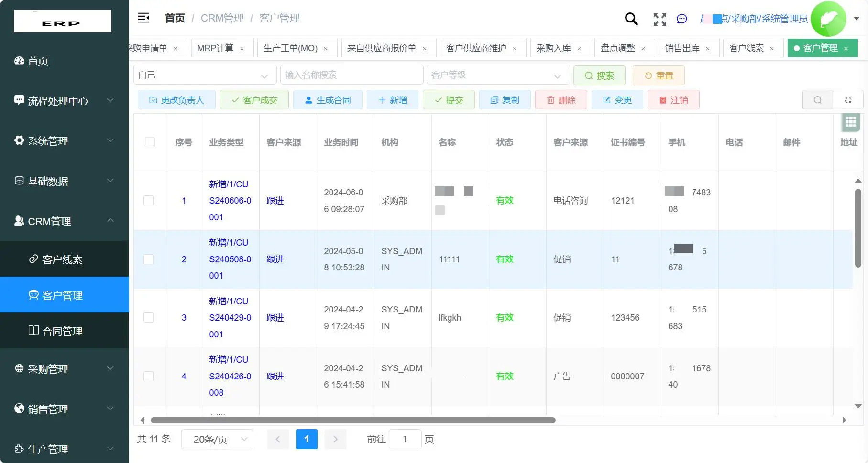Collapse the sidebar menu

coord(143,18)
